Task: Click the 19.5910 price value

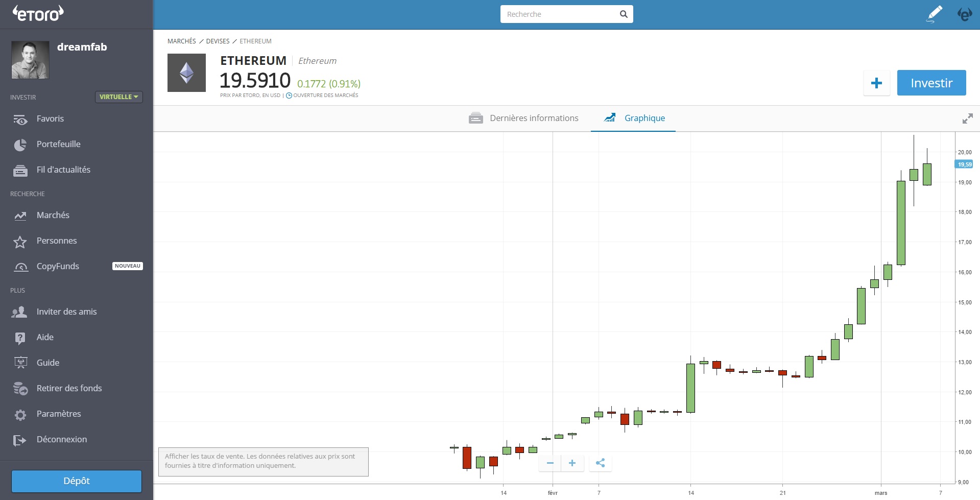Action: point(255,81)
